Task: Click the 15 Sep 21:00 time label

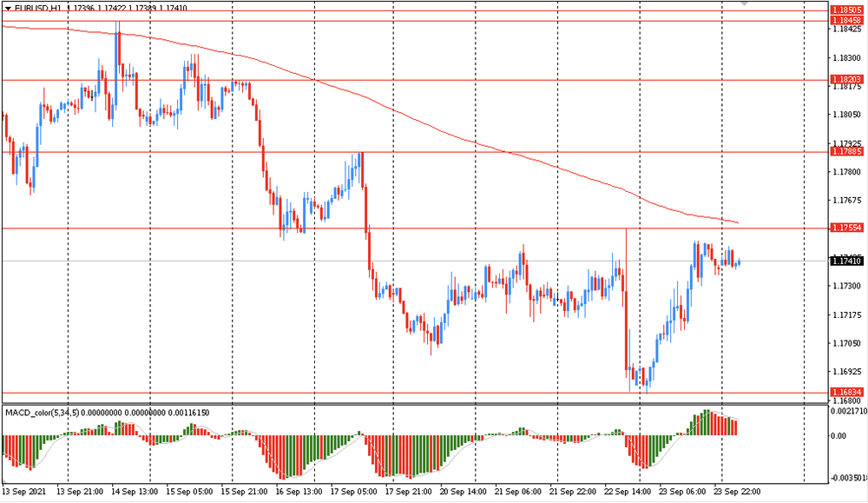Action: click(x=244, y=492)
